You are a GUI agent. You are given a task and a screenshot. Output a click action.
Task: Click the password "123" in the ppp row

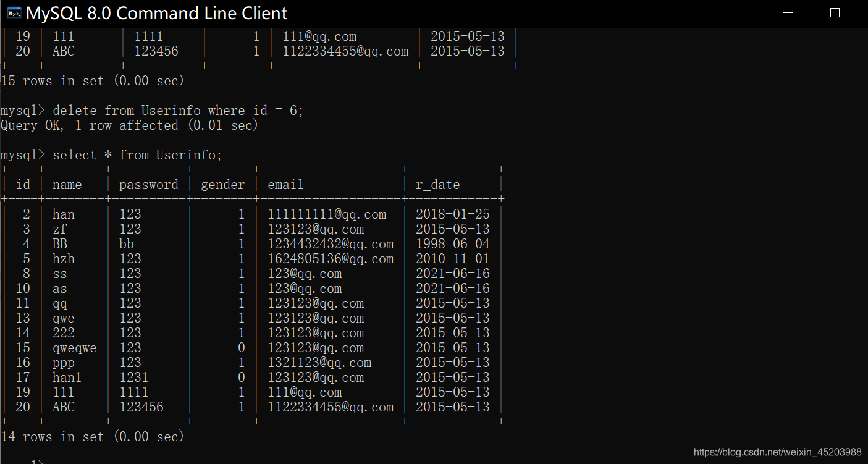point(130,363)
